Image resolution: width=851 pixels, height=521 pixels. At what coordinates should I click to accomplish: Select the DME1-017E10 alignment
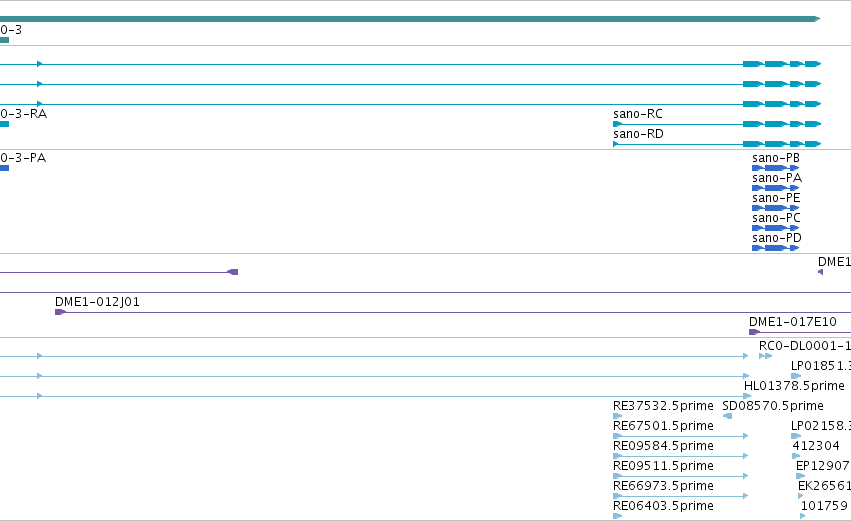800,332
